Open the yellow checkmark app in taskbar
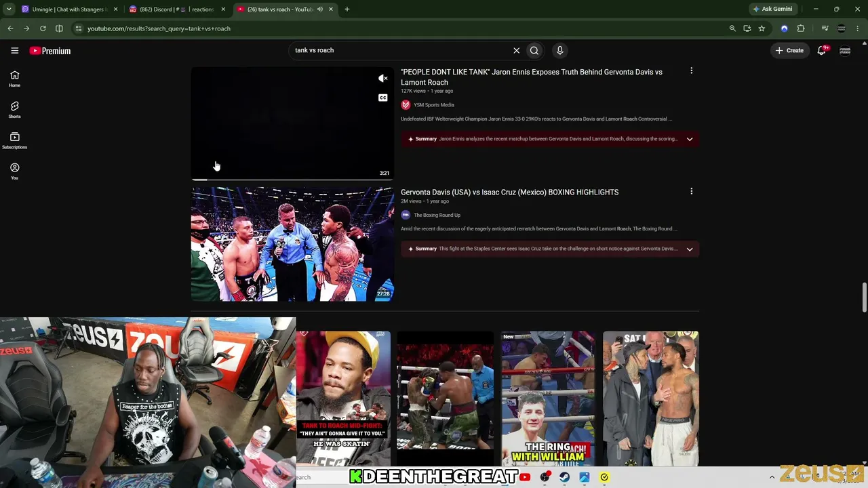Viewport: 868px width, 488px height. click(604, 477)
